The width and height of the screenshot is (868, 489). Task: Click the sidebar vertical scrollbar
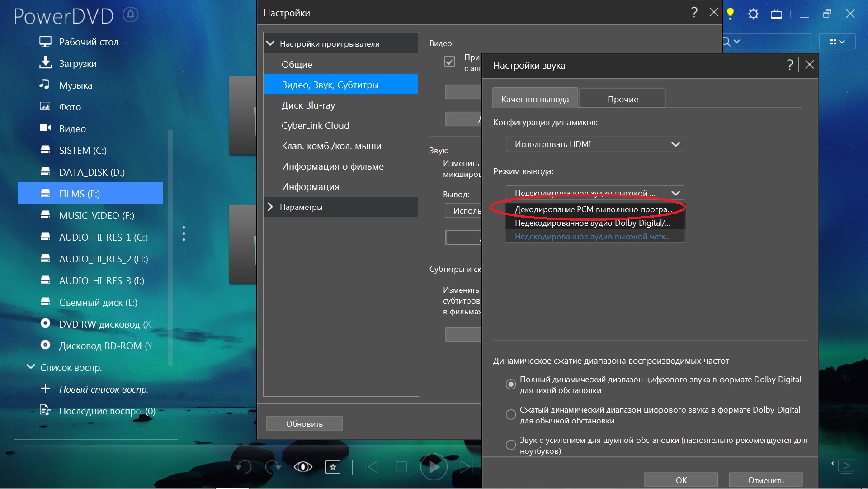170,247
